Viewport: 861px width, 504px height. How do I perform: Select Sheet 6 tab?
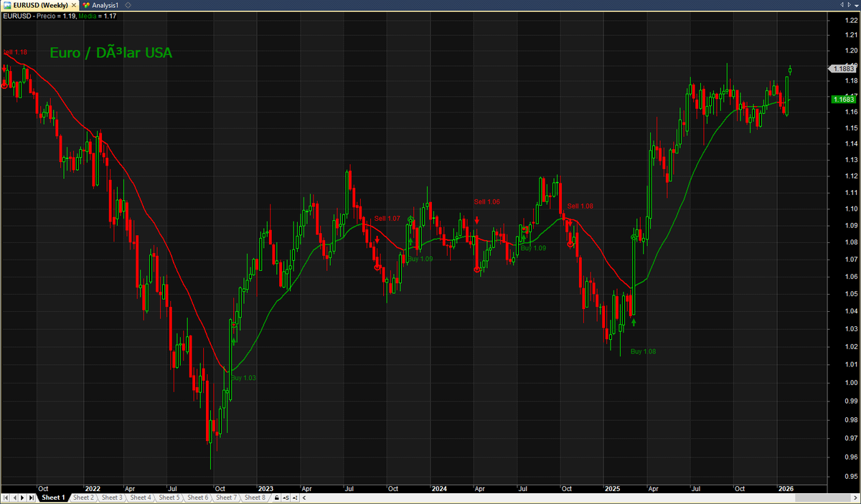(x=197, y=498)
